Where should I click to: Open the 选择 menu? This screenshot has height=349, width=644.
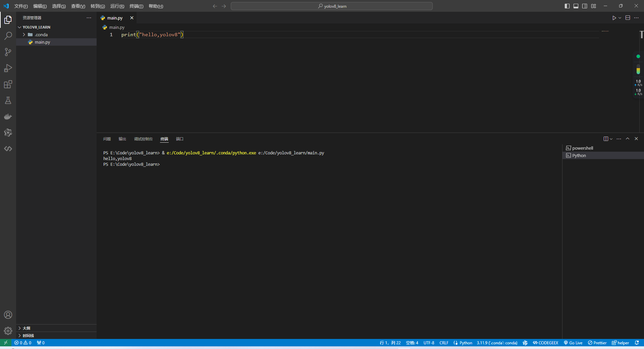tap(59, 6)
